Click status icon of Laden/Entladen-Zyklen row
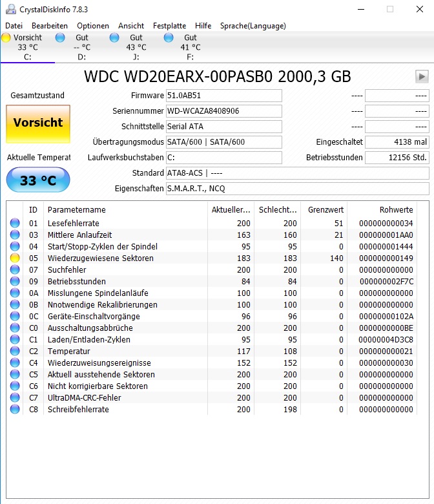434x504 pixels. tap(15, 339)
